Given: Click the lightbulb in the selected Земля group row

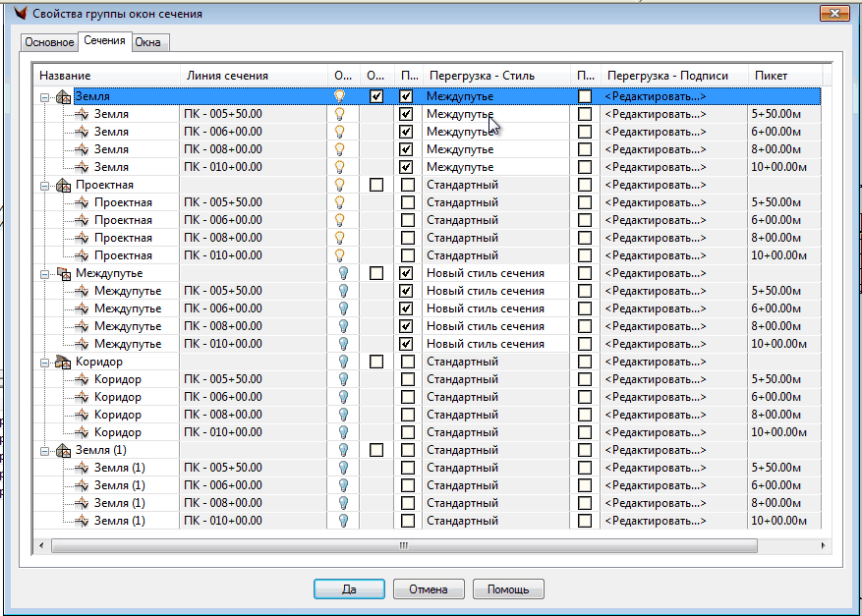Looking at the screenshot, I should [342, 96].
